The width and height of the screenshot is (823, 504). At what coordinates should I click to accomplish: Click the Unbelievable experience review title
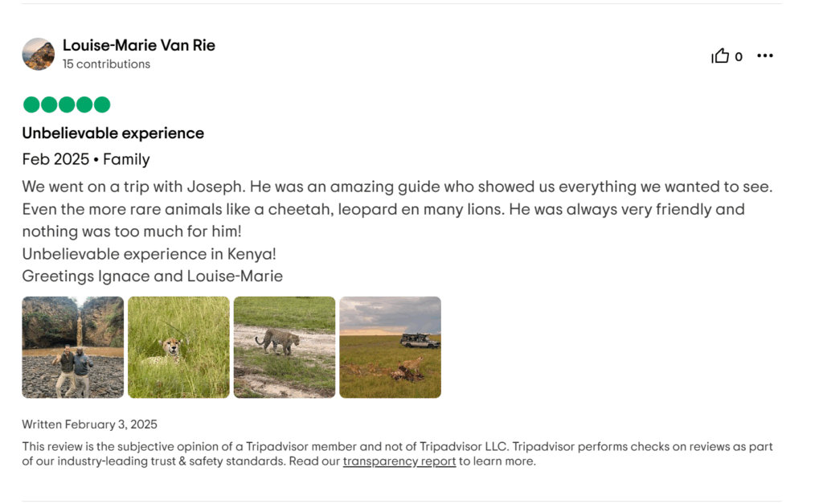tap(113, 133)
